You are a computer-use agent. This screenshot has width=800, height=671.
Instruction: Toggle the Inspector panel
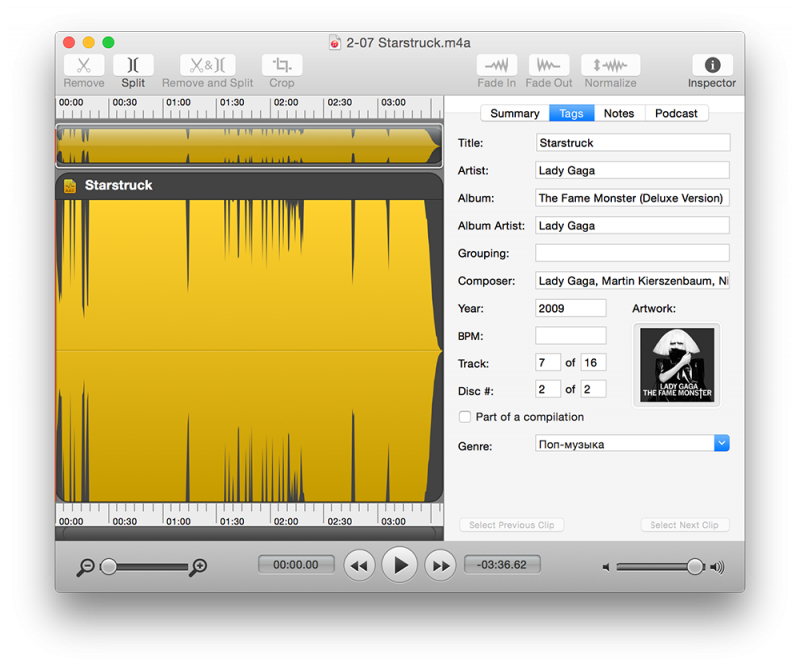[712, 65]
